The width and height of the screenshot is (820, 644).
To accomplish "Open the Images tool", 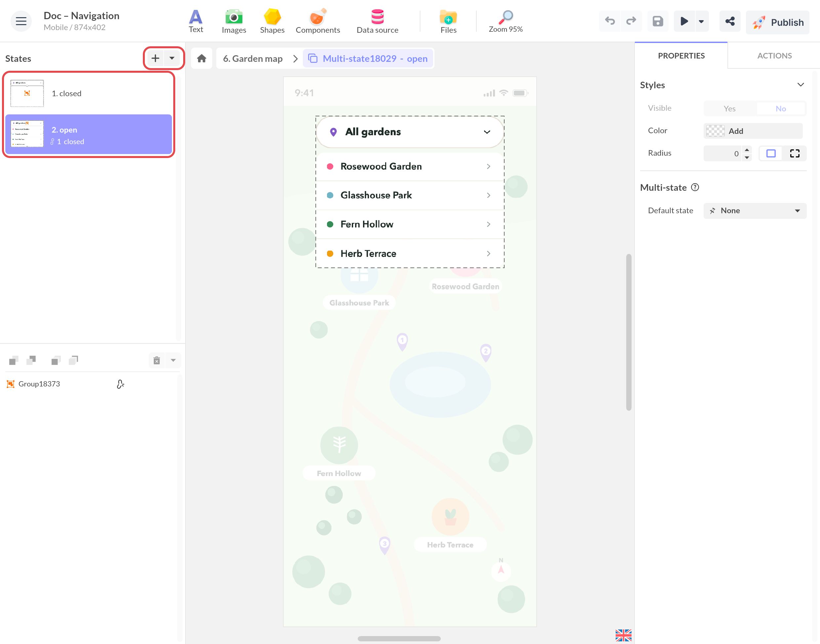I will tap(234, 21).
